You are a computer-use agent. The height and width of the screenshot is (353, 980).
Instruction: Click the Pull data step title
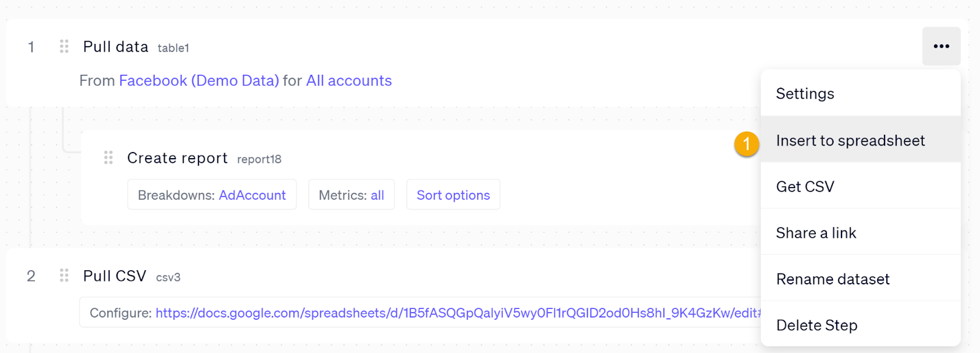coord(116,47)
